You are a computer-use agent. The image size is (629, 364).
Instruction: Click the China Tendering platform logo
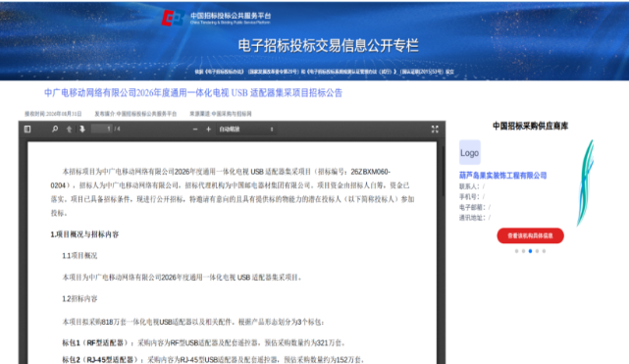point(216,18)
